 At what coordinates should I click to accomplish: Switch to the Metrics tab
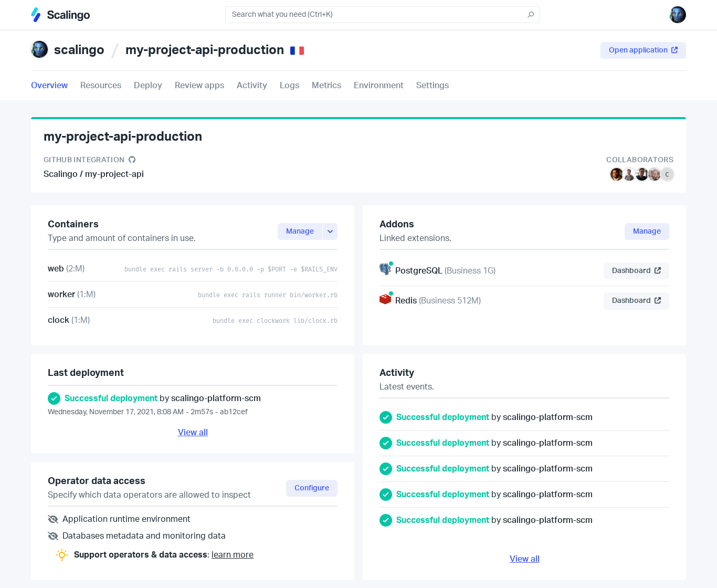[x=326, y=85]
